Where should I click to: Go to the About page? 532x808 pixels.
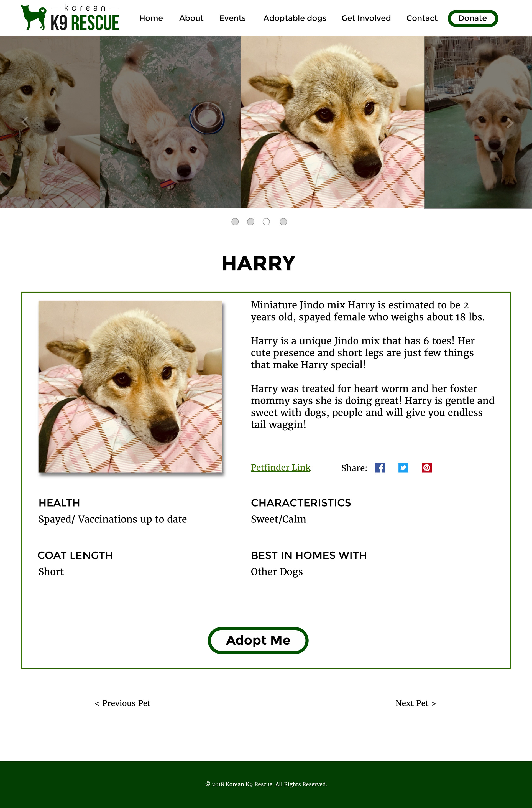pyautogui.click(x=191, y=18)
